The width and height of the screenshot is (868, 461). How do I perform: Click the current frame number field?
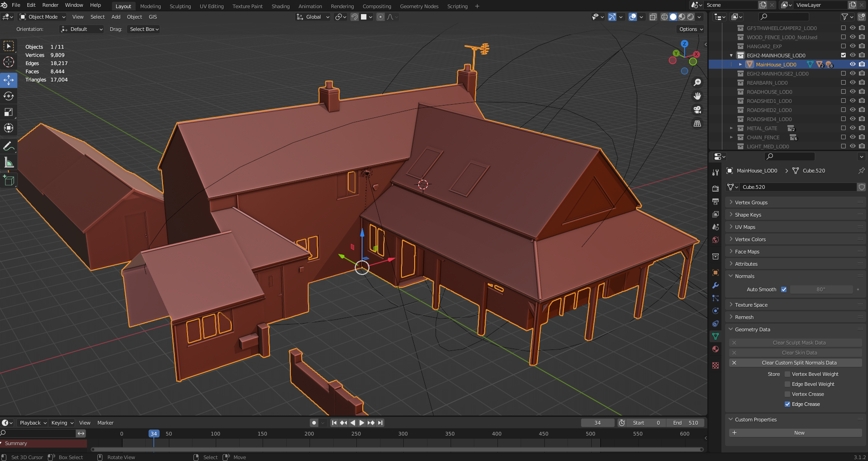597,422
